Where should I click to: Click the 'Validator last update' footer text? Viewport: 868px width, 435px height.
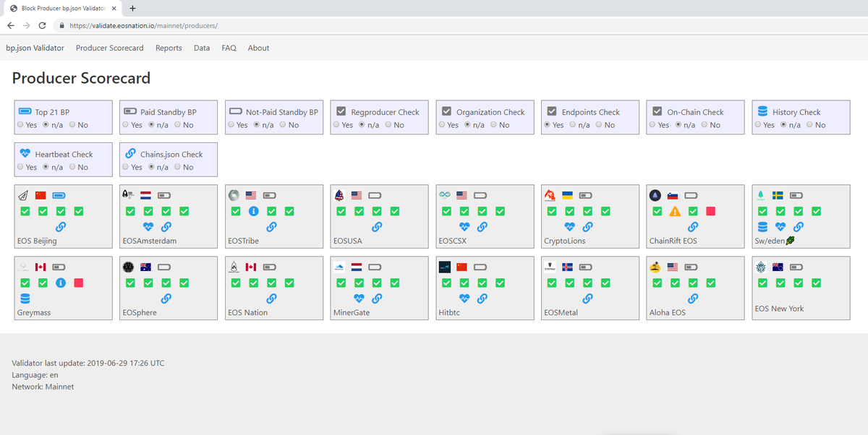click(x=88, y=363)
